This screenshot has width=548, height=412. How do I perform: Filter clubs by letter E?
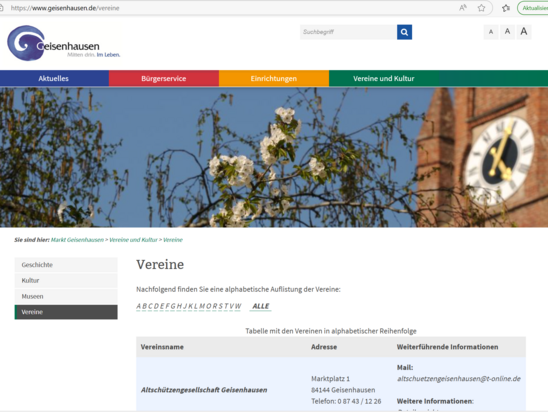tap(161, 306)
